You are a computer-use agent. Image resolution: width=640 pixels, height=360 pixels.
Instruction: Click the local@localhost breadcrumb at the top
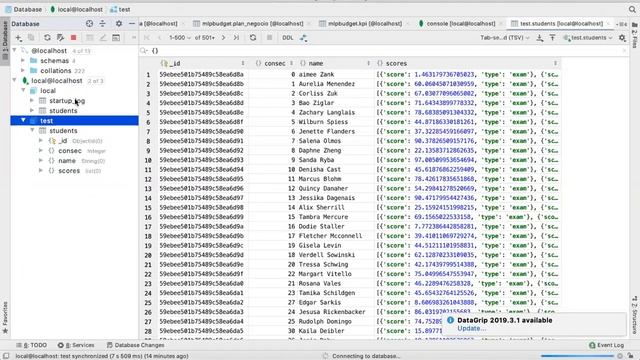click(x=76, y=9)
